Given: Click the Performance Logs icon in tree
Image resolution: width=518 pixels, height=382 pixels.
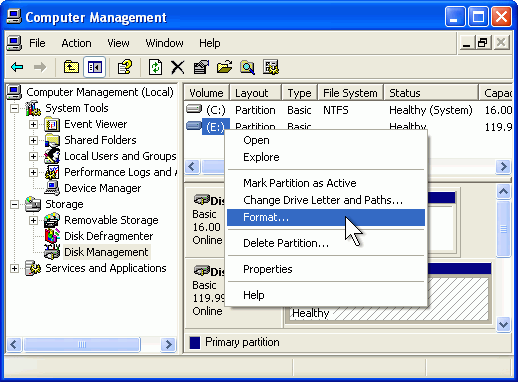Looking at the screenshot, I should pos(52,172).
